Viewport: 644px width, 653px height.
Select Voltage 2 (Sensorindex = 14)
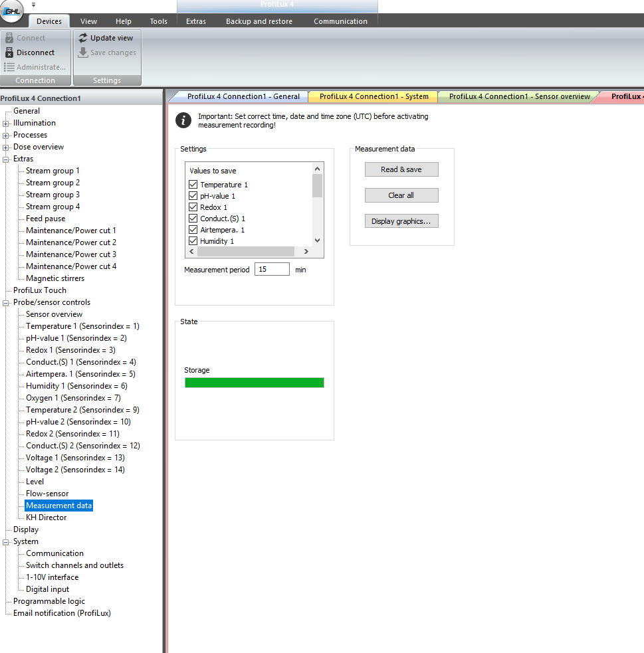point(75,470)
